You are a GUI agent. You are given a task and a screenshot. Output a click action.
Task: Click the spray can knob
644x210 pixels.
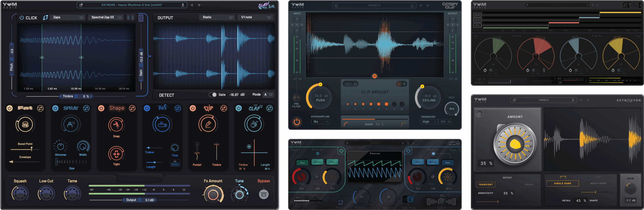(71, 124)
